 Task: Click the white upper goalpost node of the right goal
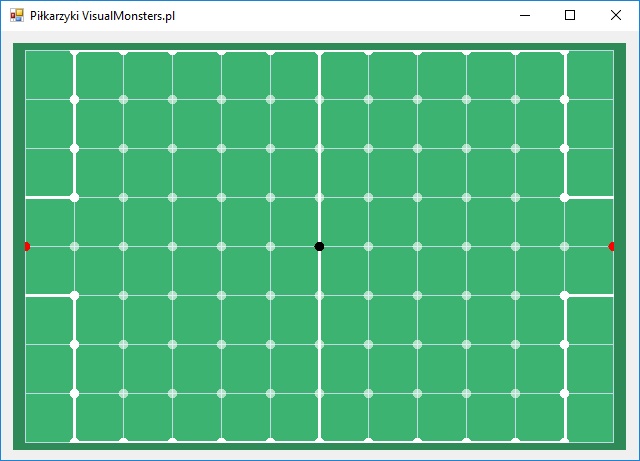point(564,197)
